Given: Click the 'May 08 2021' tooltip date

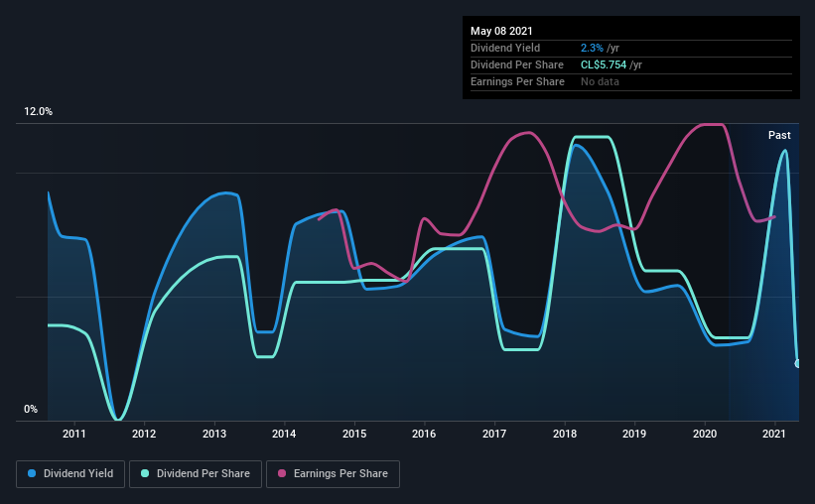Looking at the screenshot, I should 501,31.
